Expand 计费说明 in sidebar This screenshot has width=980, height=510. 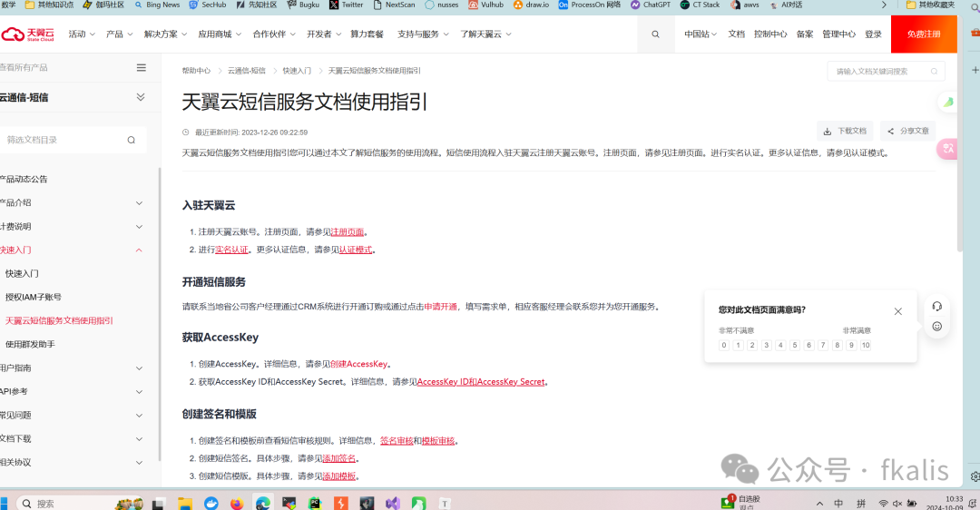pos(139,227)
